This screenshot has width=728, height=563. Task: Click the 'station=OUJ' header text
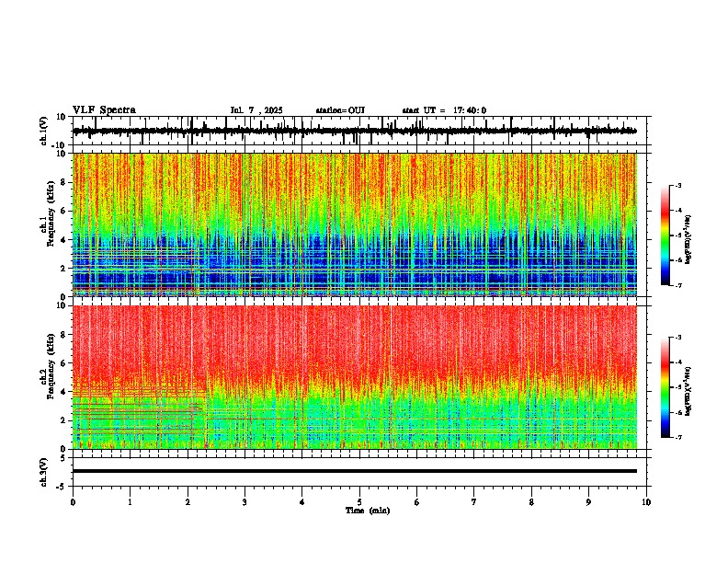(340, 110)
